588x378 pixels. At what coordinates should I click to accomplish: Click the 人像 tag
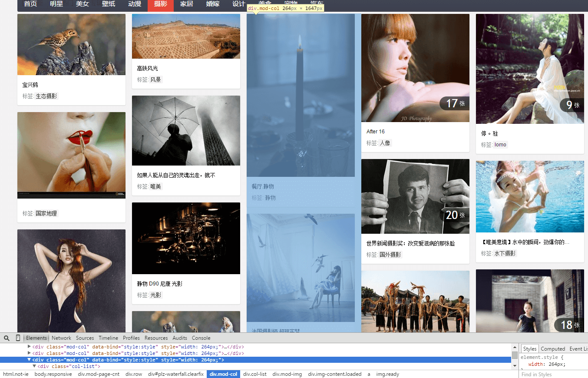385,143
